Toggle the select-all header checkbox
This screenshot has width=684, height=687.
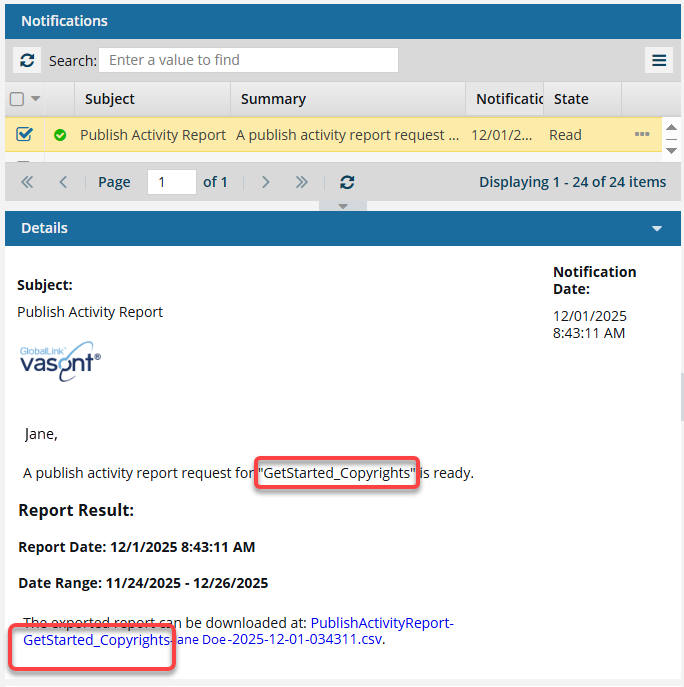17,99
